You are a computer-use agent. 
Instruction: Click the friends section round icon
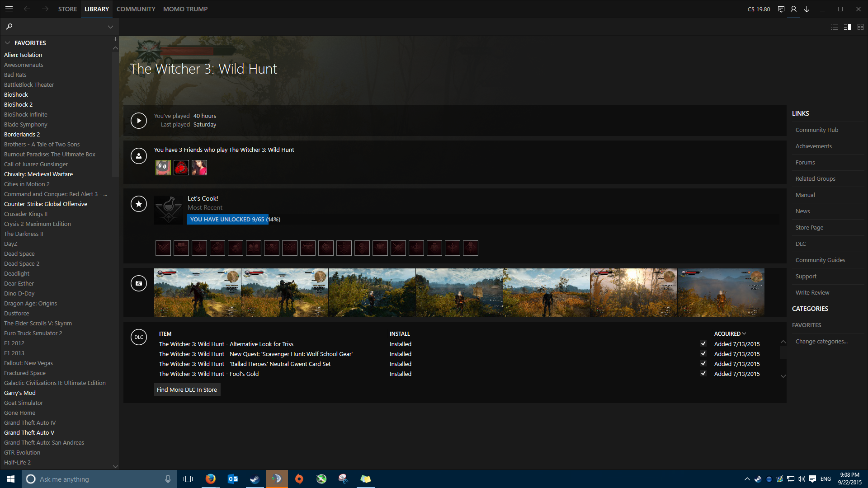point(139,156)
